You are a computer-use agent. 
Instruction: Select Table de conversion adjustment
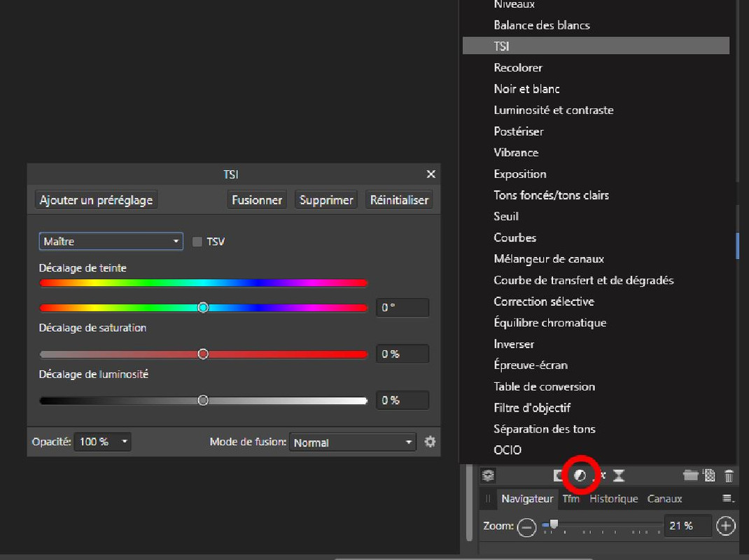click(x=596, y=386)
